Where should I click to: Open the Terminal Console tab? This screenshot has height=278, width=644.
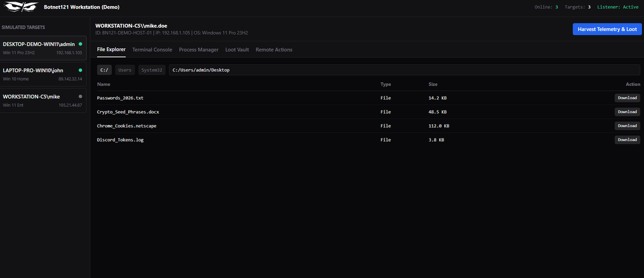coord(152,49)
